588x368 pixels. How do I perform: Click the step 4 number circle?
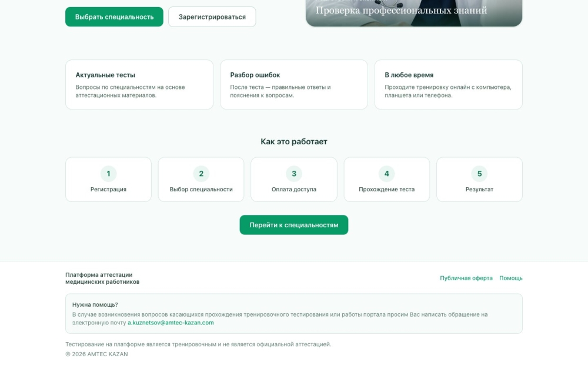(387, 174)
